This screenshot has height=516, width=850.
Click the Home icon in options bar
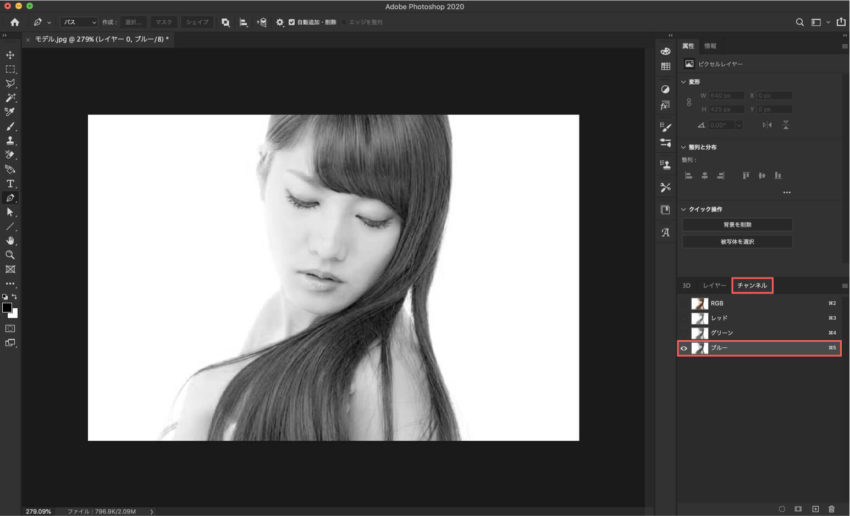(15, 22)
